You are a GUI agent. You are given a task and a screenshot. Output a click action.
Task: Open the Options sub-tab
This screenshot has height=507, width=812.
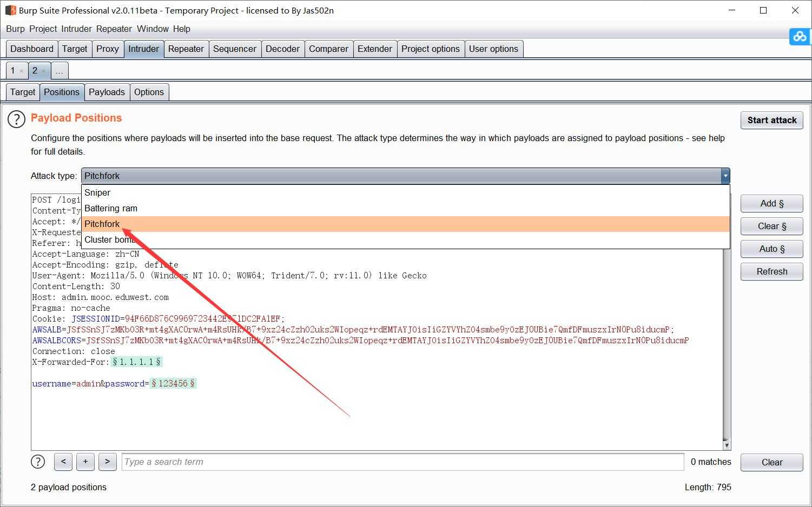tap(149, 92)
